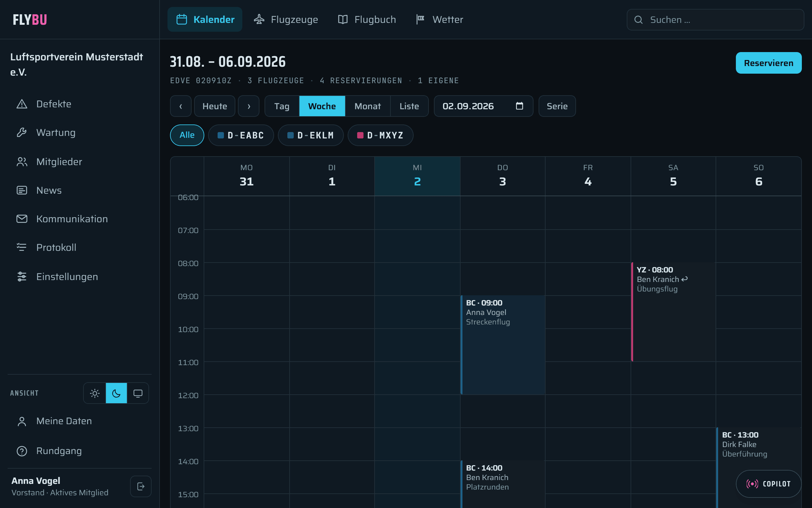Click Luftsportverein Musterstadt e.V. club name
This screenshot has height=508, width=812.
76,64
